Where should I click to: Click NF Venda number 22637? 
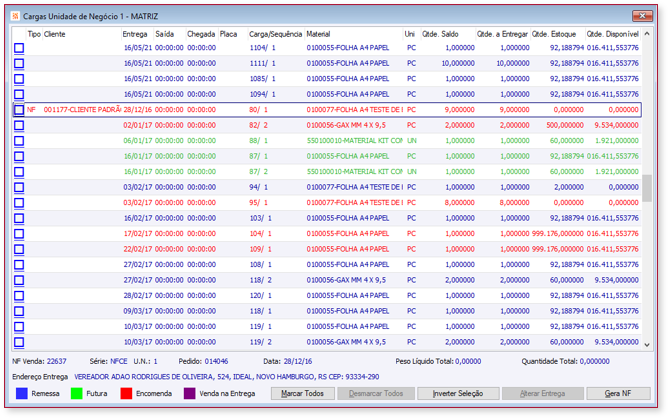[x=56, y=361]
